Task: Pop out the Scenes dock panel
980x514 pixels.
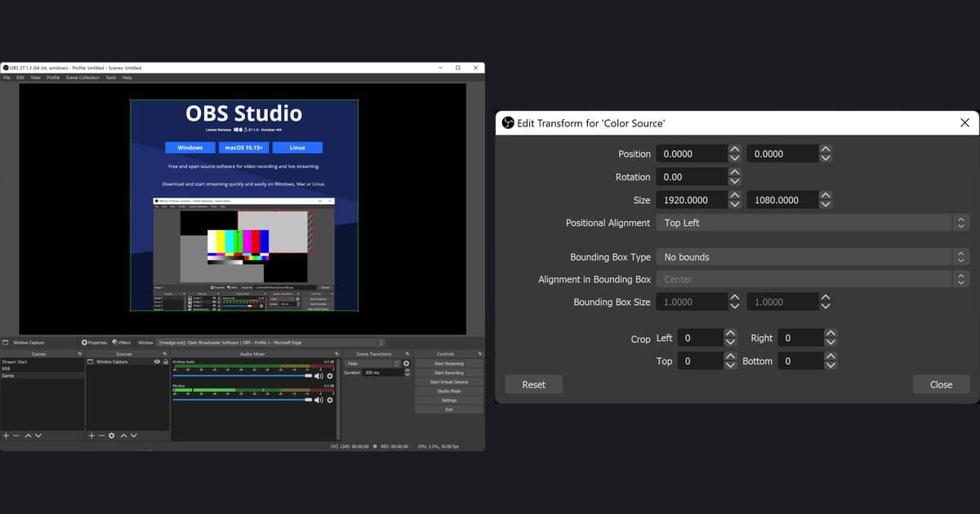Action: 80,354
